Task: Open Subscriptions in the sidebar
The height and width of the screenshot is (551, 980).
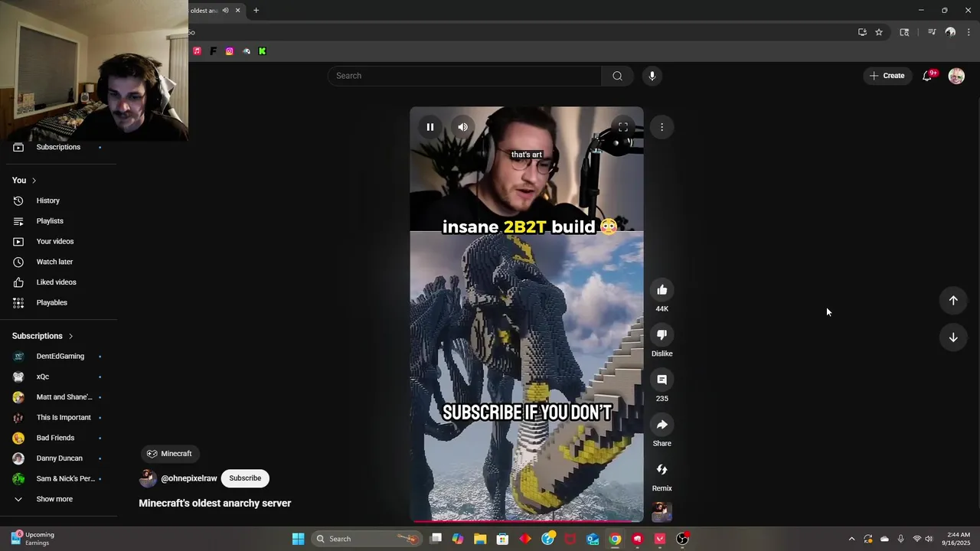Action: click(x=58, y=147)
